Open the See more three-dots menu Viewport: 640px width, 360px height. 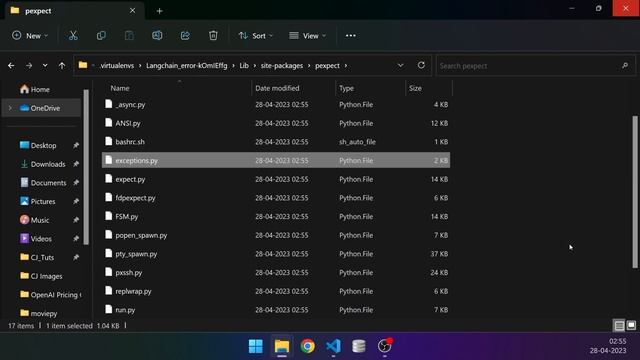point(351,36)
